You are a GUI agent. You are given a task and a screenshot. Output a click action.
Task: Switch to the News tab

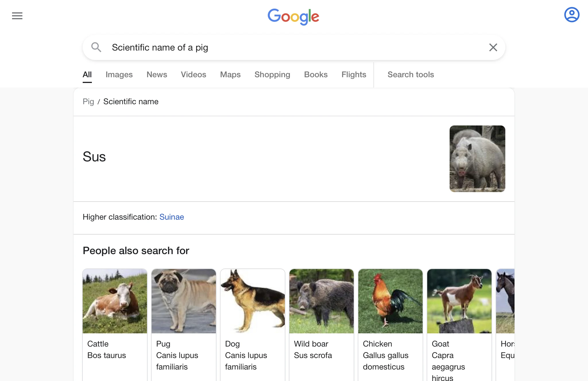pyautogui.click(x=157, y=75)
